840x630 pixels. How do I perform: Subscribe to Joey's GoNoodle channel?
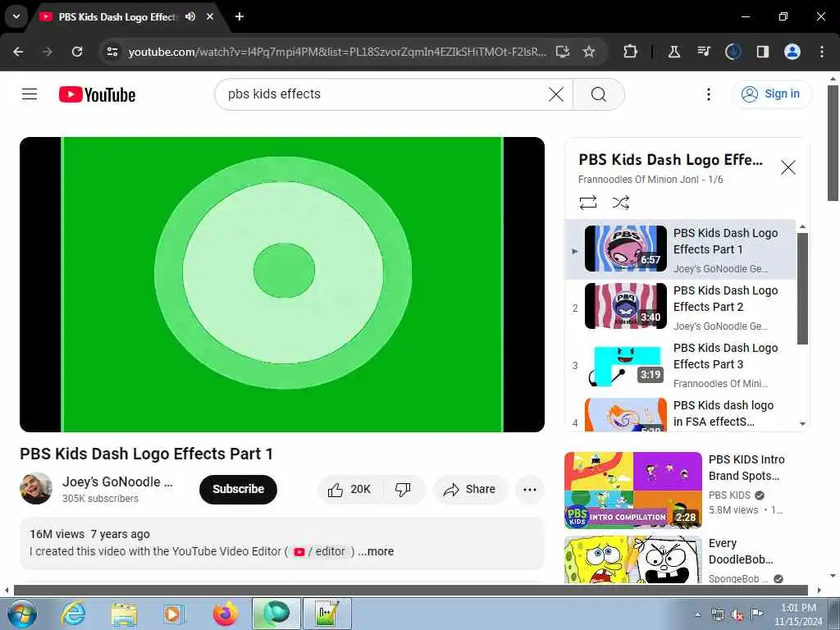click(x=238, y=489)
